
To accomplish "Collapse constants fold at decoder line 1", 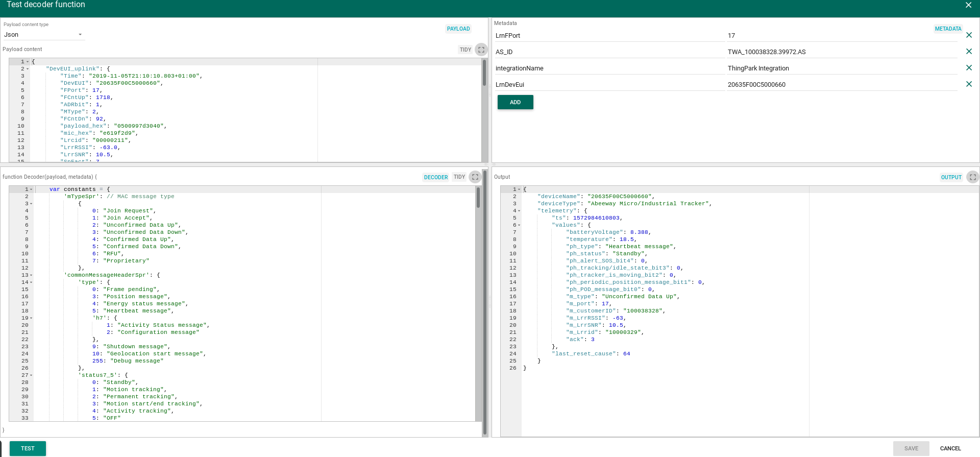I will point(31,189).
